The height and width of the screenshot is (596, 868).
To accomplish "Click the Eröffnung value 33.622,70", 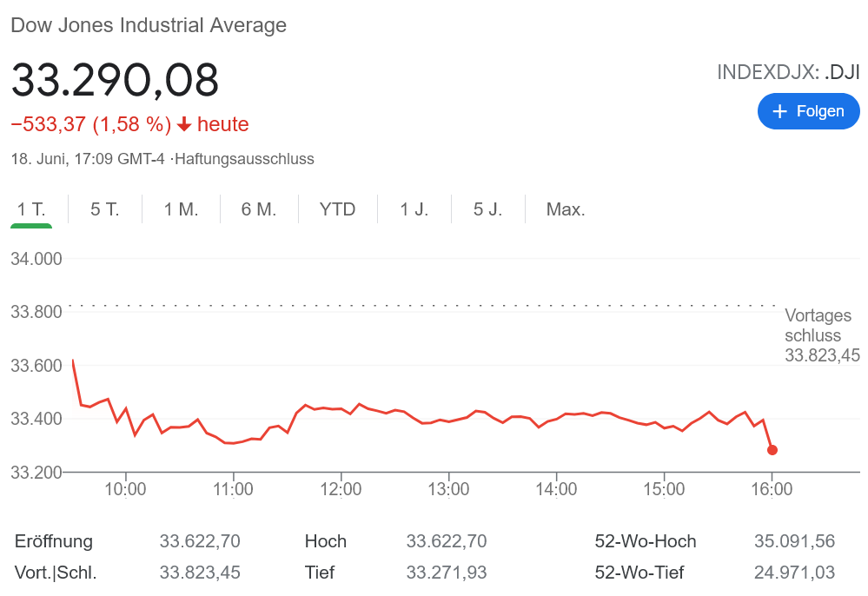I will 200,541.
